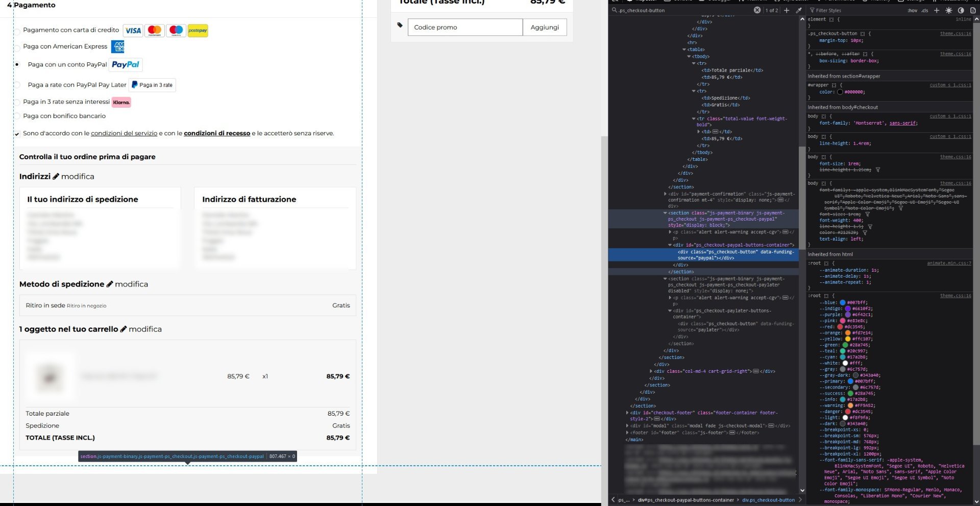Click filter icon beside struck line-height 1.5
980x506 pixels.
pos(870,227)
